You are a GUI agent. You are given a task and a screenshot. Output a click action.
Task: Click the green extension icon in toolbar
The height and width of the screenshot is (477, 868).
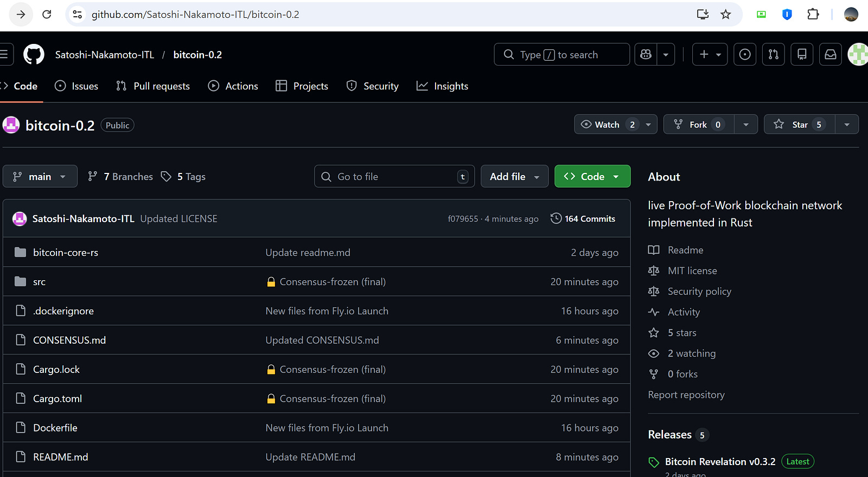click(762, 15)
